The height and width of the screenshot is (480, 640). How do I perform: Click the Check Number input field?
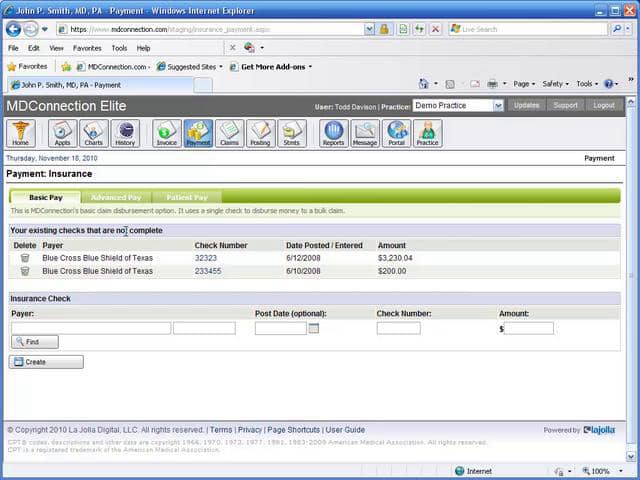click(398, 328)
